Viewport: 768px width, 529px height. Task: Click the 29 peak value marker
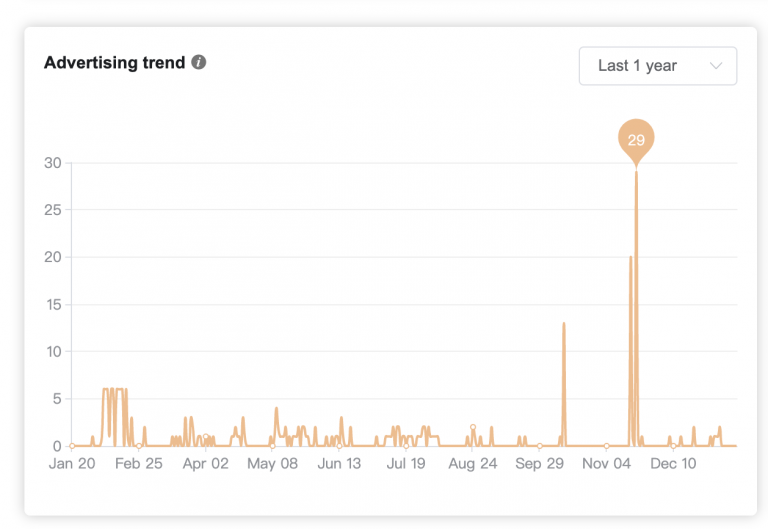(x=636, y=141)
